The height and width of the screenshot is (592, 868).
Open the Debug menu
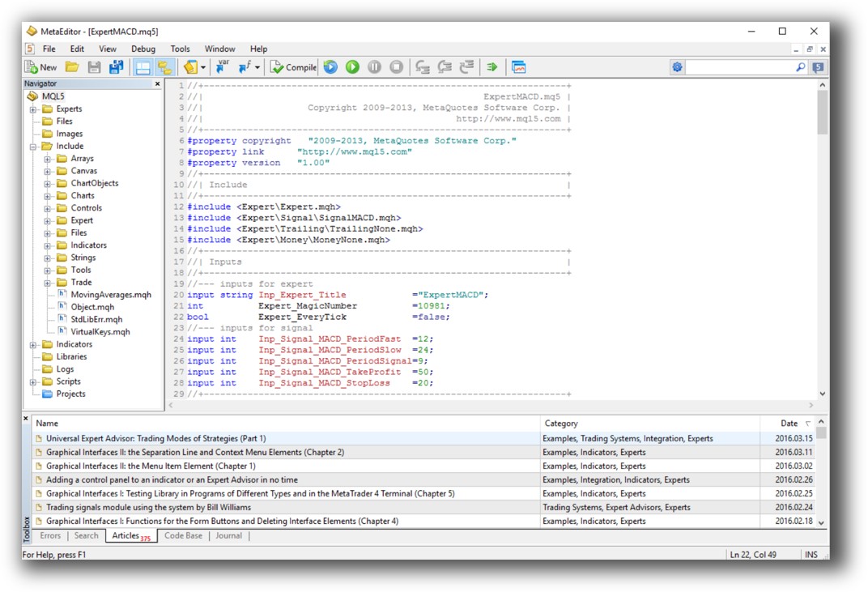point(143,49)
